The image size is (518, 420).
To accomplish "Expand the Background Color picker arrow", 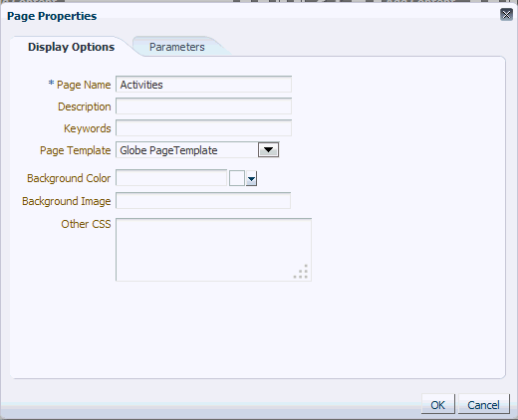I will pos(251,179).
